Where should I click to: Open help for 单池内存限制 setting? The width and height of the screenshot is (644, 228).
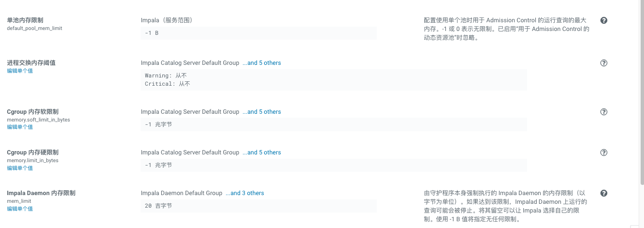[603, 20]
